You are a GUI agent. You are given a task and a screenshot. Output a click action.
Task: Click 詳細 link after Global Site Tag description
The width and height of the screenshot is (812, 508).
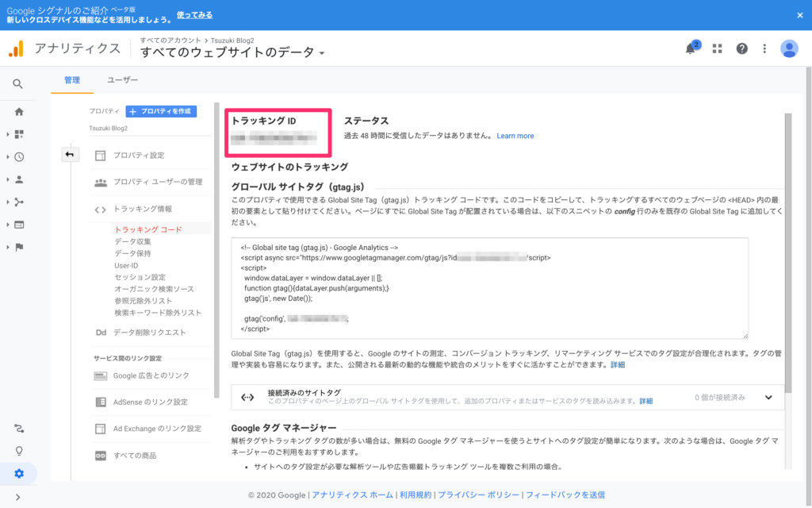pyautogui.click(x=617, y=365)
